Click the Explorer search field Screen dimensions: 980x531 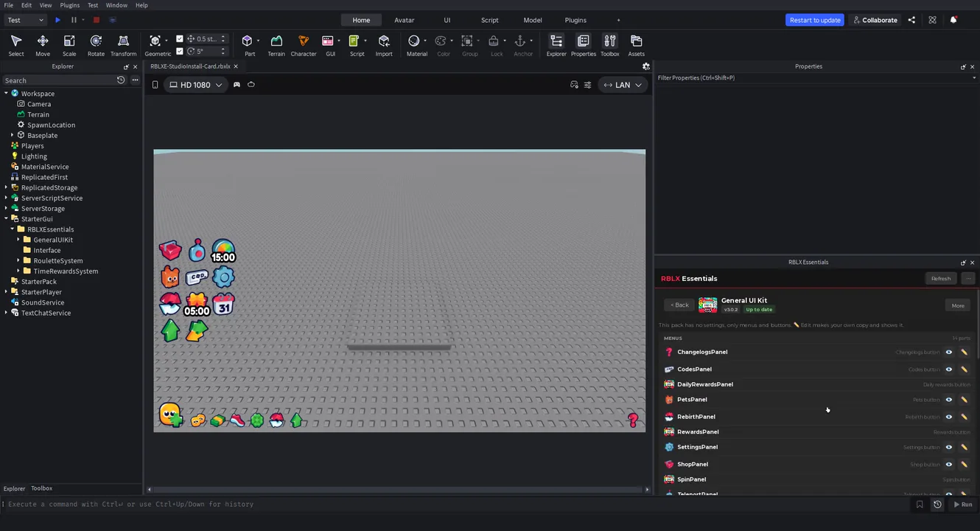pyautogui.click(x=59, y=80)
